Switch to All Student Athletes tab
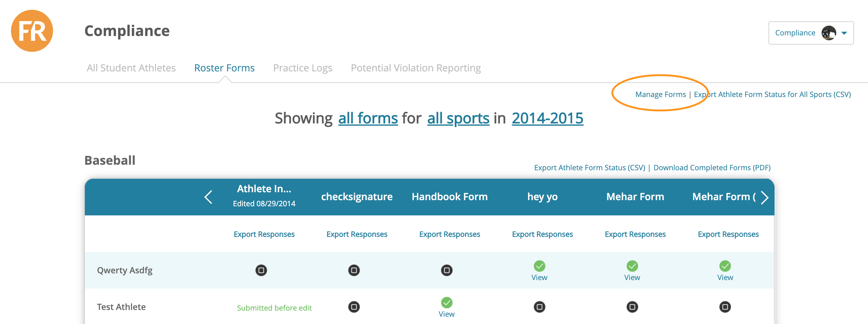 click(x=131, y=68)
